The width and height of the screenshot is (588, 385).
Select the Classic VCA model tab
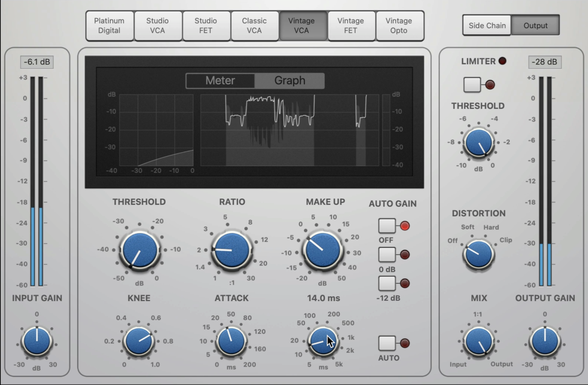[254, 26]
